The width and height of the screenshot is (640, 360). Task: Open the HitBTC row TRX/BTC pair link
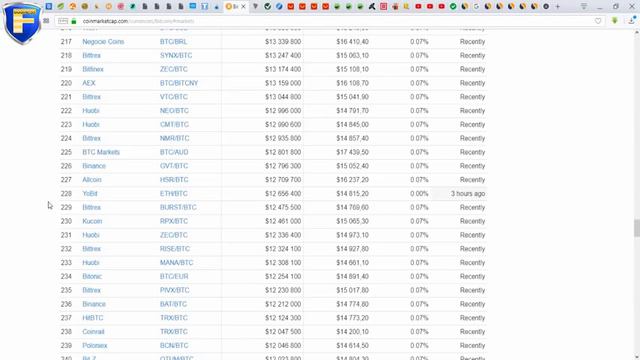[173, 318]
